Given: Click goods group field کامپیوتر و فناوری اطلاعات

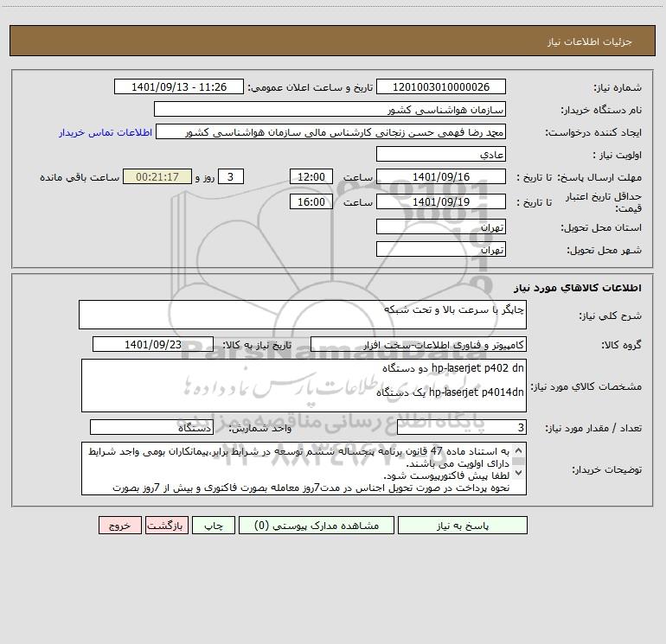Looking at the screenshot, I should [419, 344].
